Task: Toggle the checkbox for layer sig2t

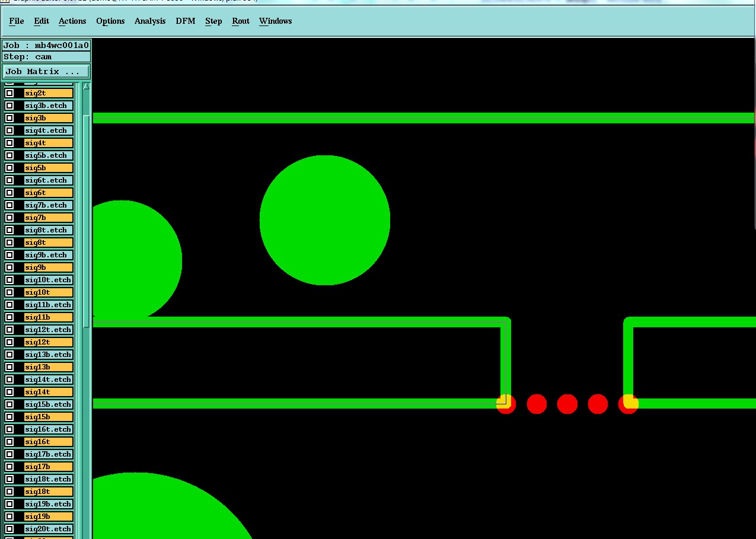Action: 9,93
